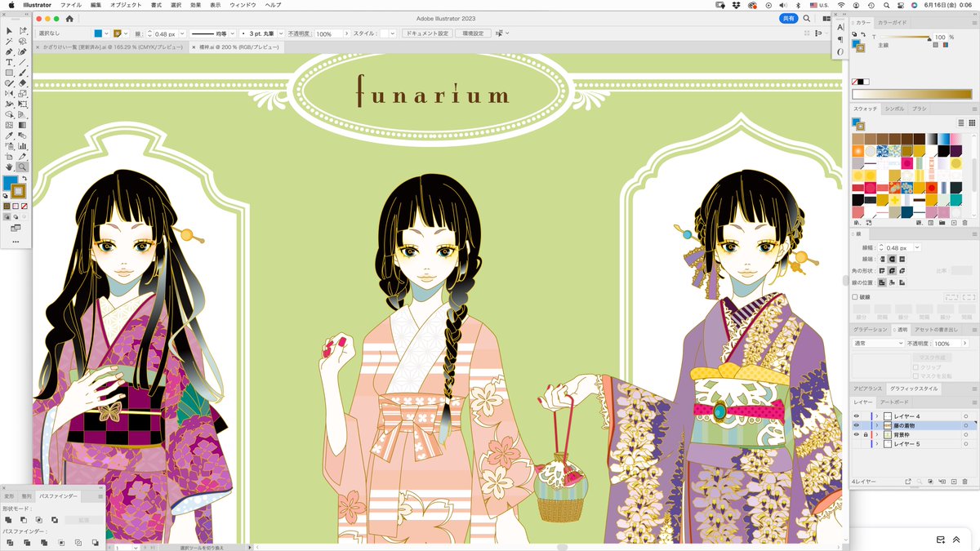Switch to ブラシ panel tab
The image size is (980, 551).
coord(920,109)
